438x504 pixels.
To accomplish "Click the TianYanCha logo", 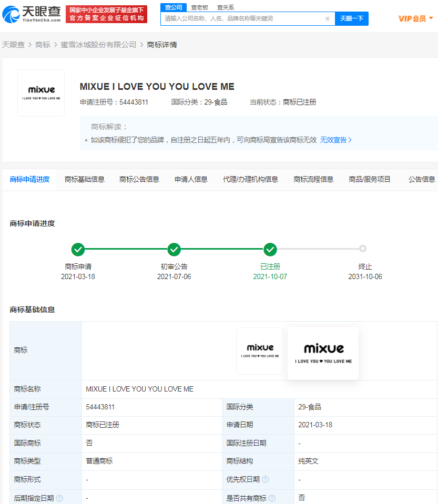I will coord(32,14).
